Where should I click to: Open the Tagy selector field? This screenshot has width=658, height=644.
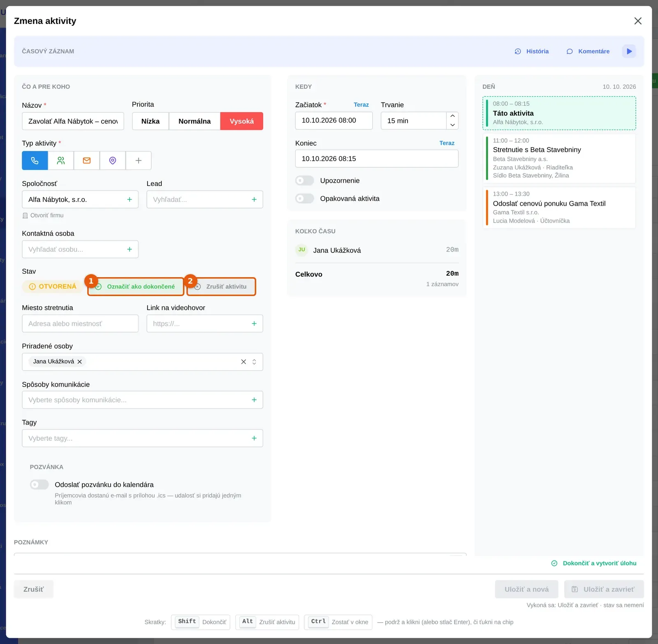click(142, 438)
